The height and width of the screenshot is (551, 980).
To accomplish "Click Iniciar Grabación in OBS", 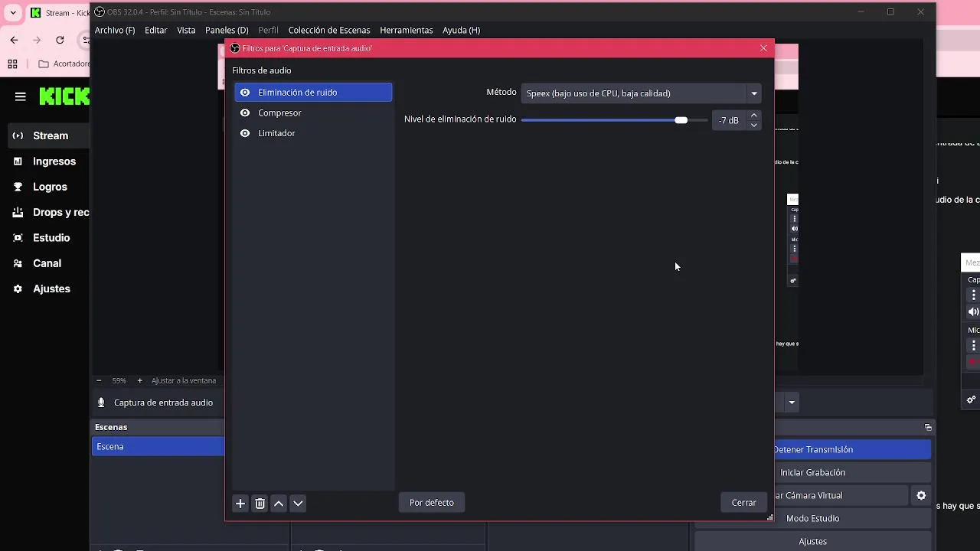I will pos(812,472).
